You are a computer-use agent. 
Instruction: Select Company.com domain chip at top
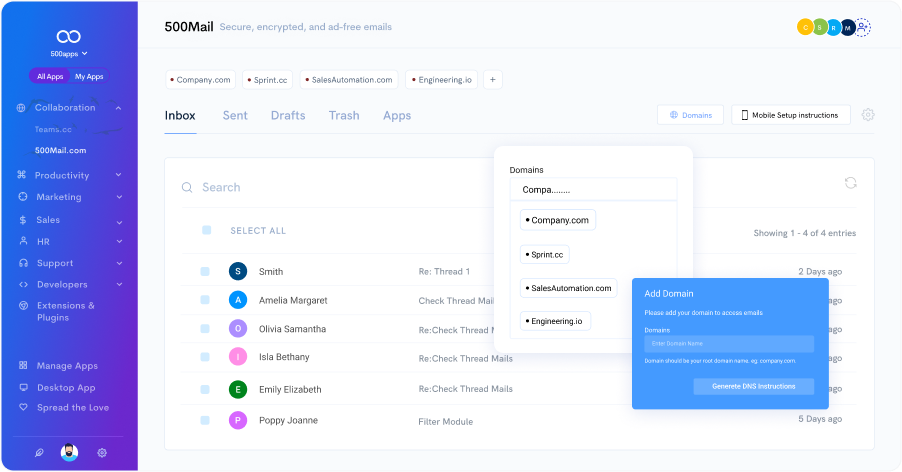200,80
